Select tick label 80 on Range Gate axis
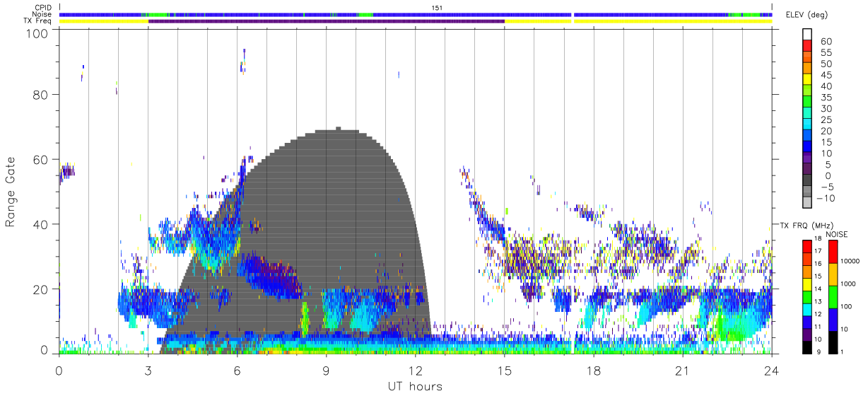The width and height of the screenshot is (868, 401). pyautogui.click(x=41, y=95)
